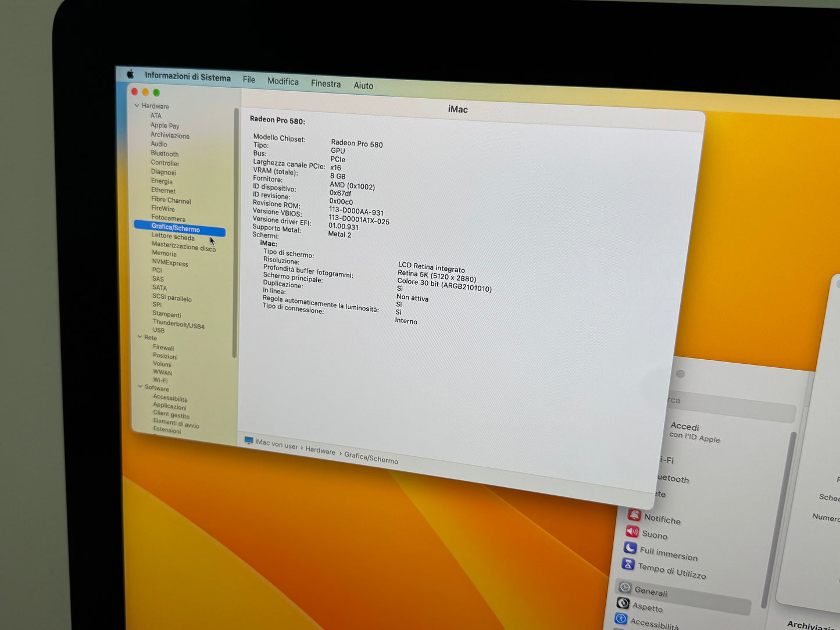Select Fibre Channel in the sidebar
The image size is (840, 630).
click(x=171, y=200)
